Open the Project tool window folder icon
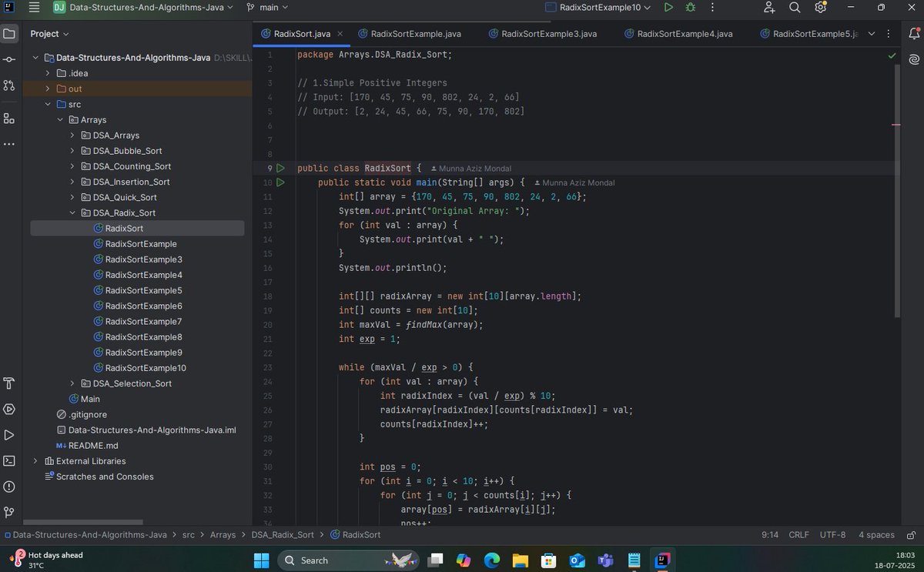The width and height of the screenshot is (924, 572). tap(9, 34)
